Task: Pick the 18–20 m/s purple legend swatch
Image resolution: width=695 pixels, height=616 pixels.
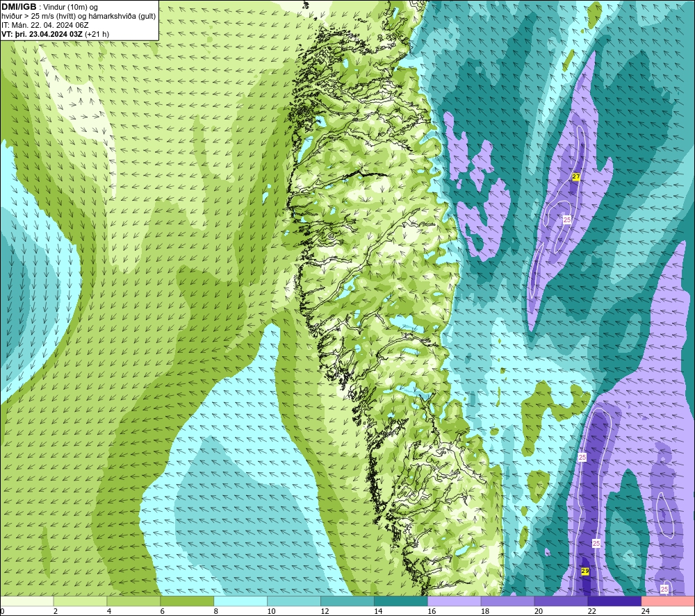Action: click(507, 601)
